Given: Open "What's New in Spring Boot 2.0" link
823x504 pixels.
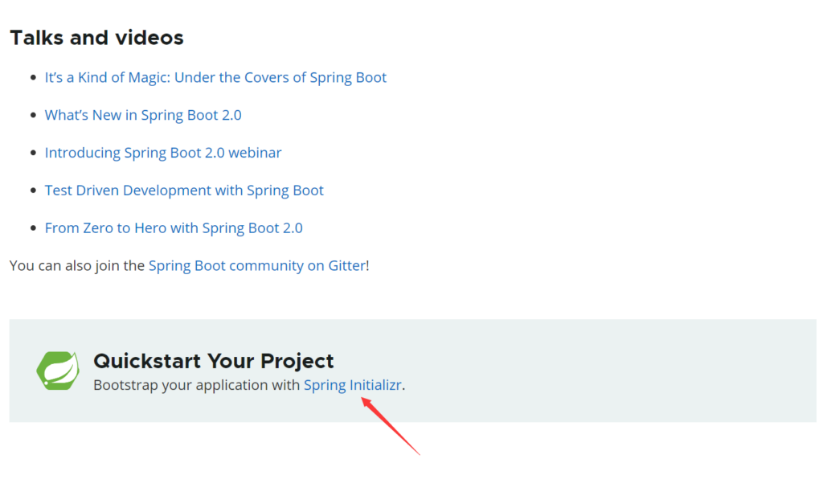Looking at the screenshot, I should 143,115.
